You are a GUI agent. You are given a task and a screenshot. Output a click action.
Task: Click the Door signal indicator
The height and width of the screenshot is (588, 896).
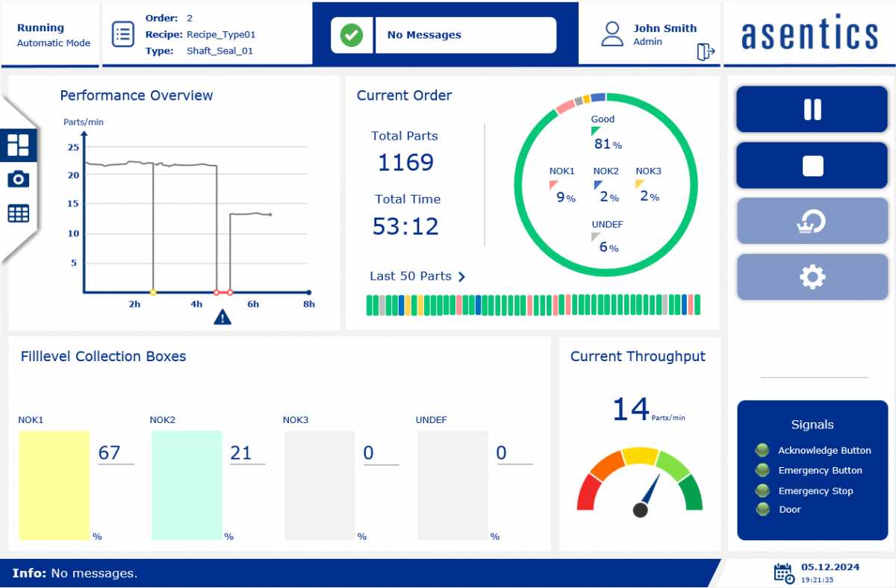click(762, 509)
